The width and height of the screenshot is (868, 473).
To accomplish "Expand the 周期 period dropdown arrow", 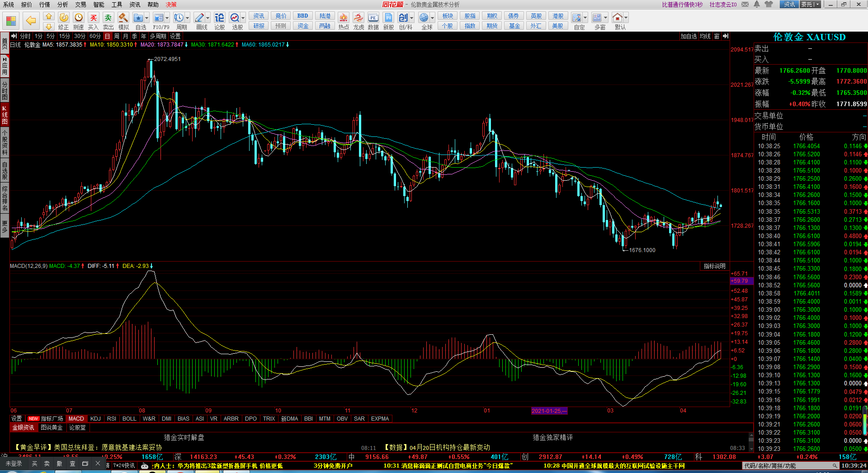I will point(188,18).
